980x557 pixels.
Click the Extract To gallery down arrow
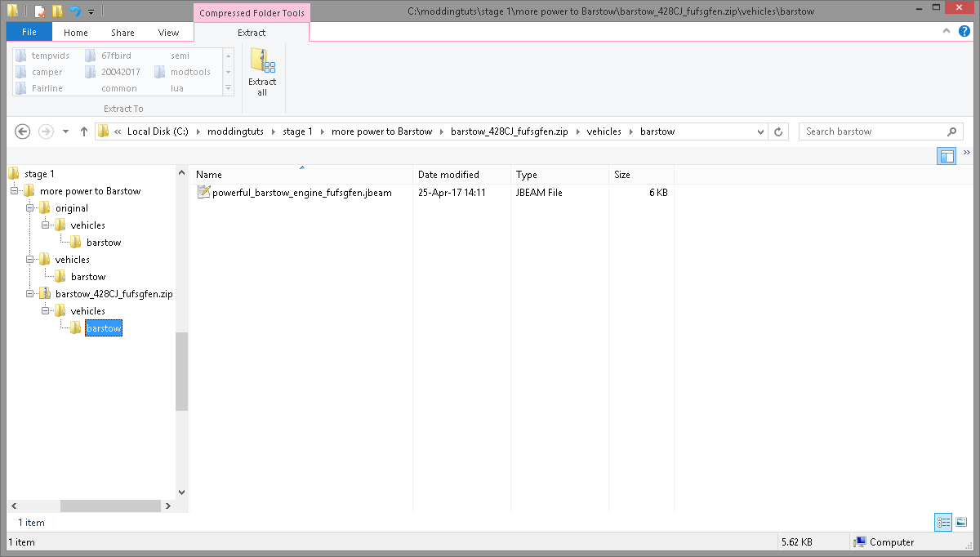(228, 72)
